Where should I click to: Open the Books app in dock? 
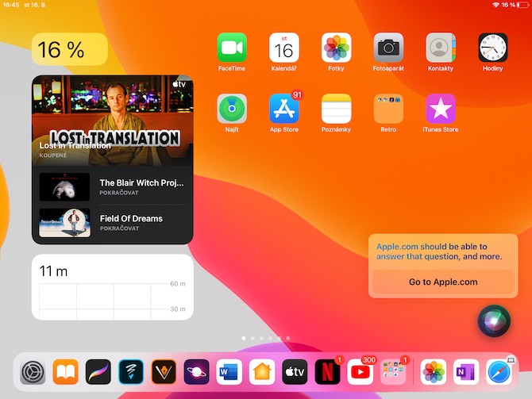65,372
